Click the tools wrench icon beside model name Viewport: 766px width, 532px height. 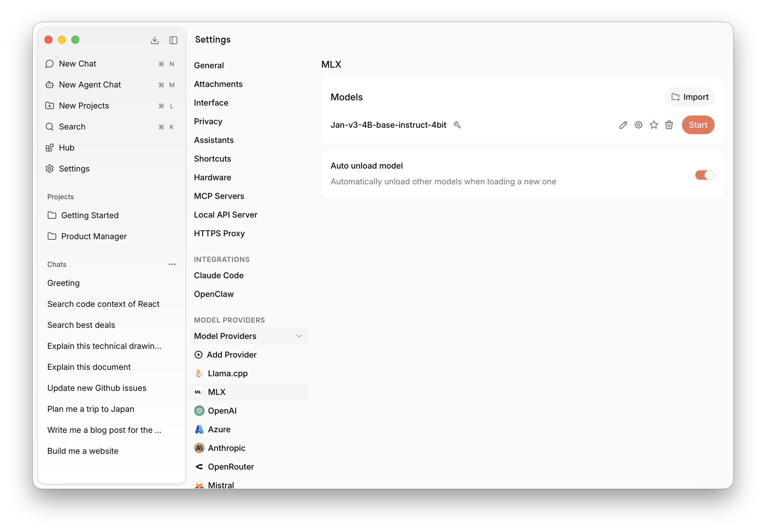click(x=457, y=125)
